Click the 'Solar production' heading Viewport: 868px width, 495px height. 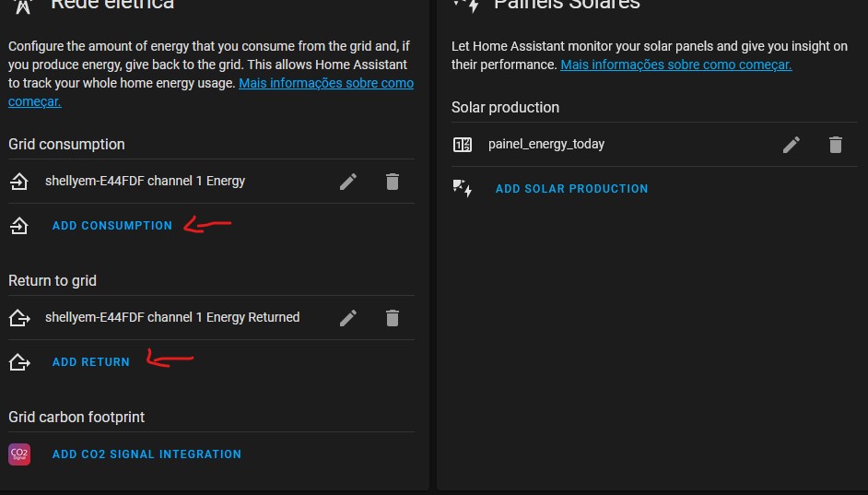(x=505, y=108)
